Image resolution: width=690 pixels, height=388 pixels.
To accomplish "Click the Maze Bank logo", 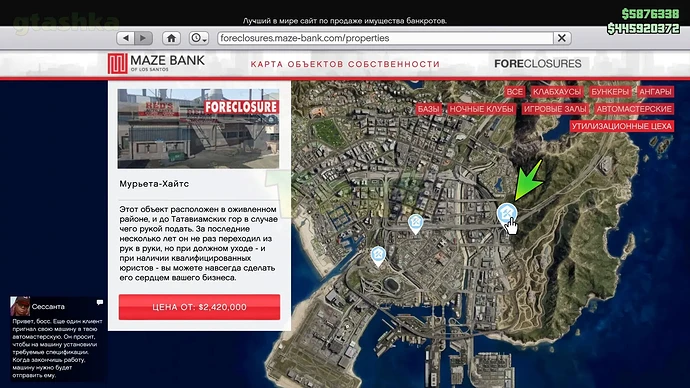I will [x=156, y=63].
